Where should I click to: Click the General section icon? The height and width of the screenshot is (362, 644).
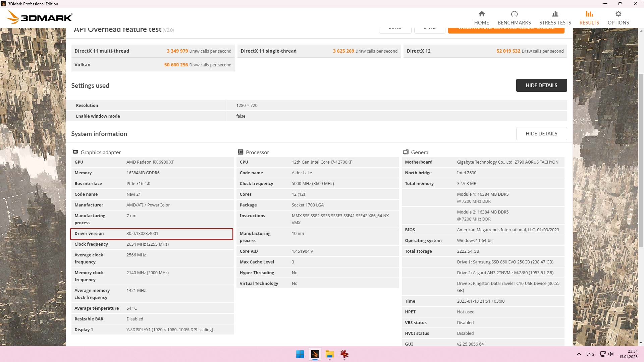click(406, 152)
